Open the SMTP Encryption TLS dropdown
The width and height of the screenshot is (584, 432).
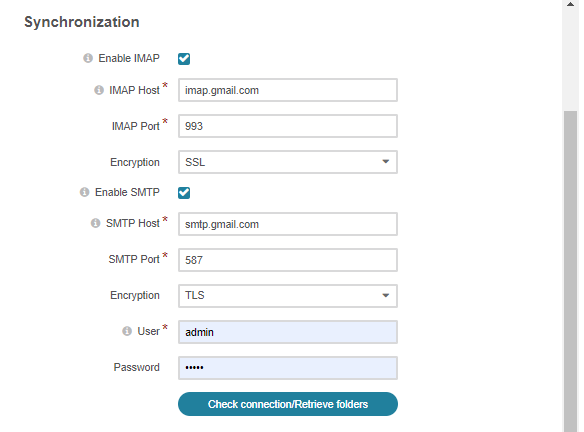click(x=288, y=296)
